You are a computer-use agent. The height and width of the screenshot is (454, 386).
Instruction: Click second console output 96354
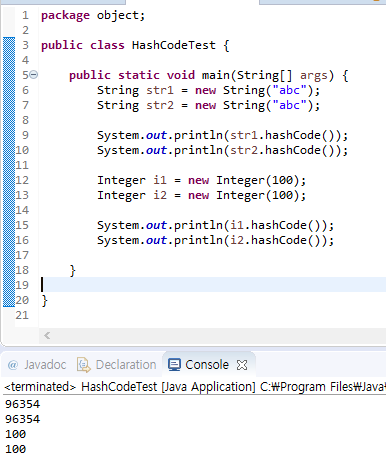point(23,419)
